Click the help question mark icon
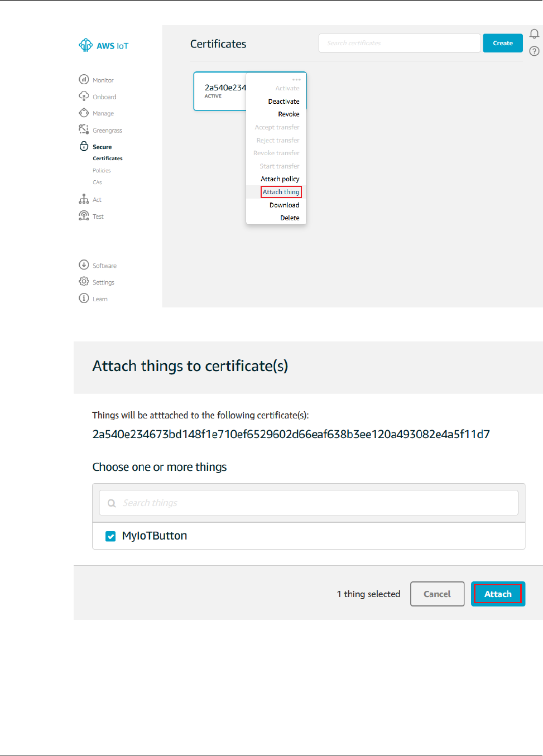 click(534, 51)
